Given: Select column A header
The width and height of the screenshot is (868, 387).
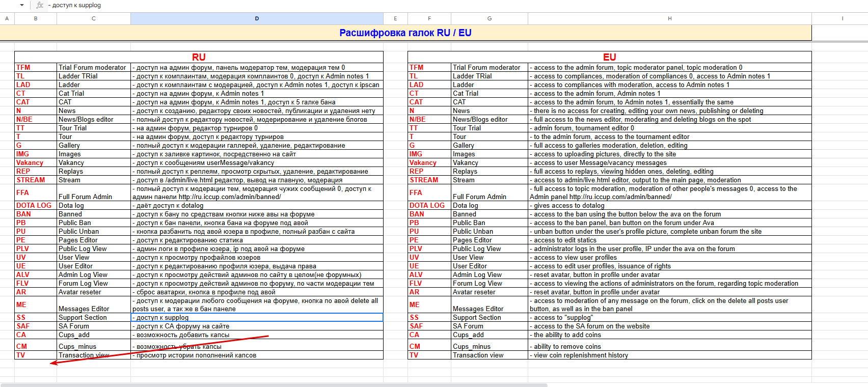Looking at the screenshot, I should [7, 18].
